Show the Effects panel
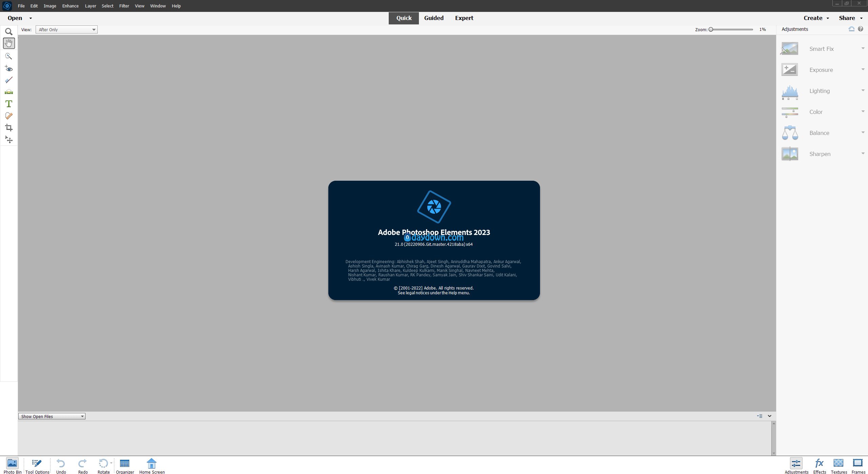Image resolution: width=868 pixels, height=474 pixels. [x=819, y=466]
